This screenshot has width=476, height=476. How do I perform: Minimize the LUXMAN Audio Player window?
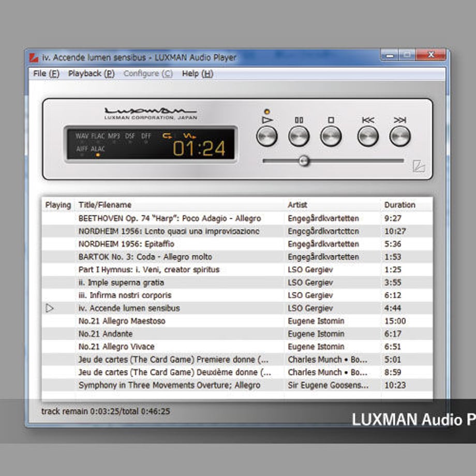390,55
